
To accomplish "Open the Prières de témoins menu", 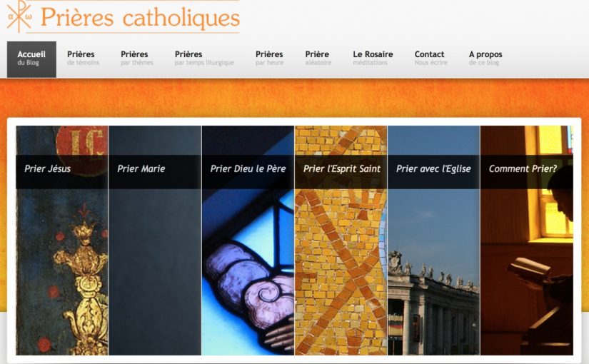I will tap(83, 59).
